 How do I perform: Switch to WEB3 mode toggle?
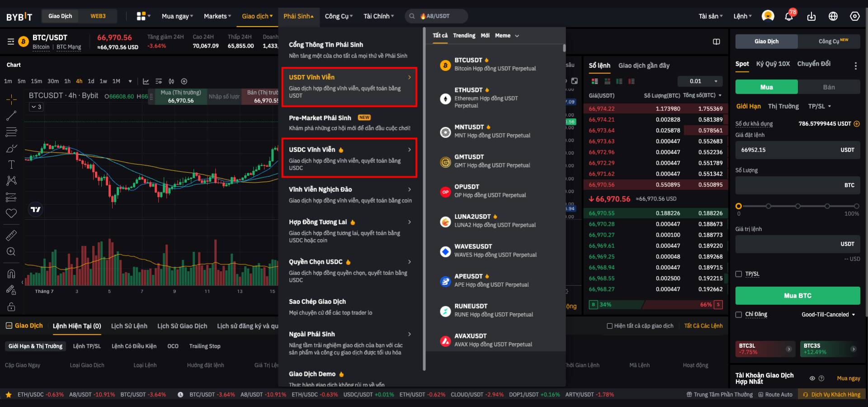[98, 16]
